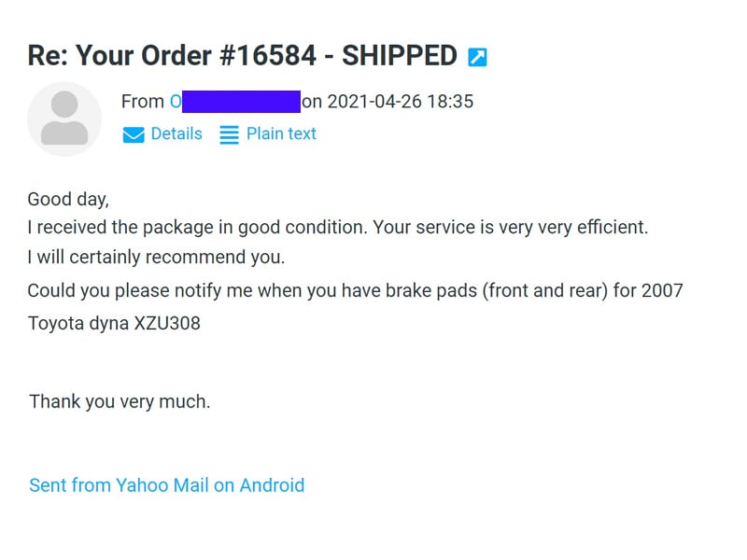Click the From label before the sender
The height and width of the screenshot is (560, 747).
(x=143, y=102)
